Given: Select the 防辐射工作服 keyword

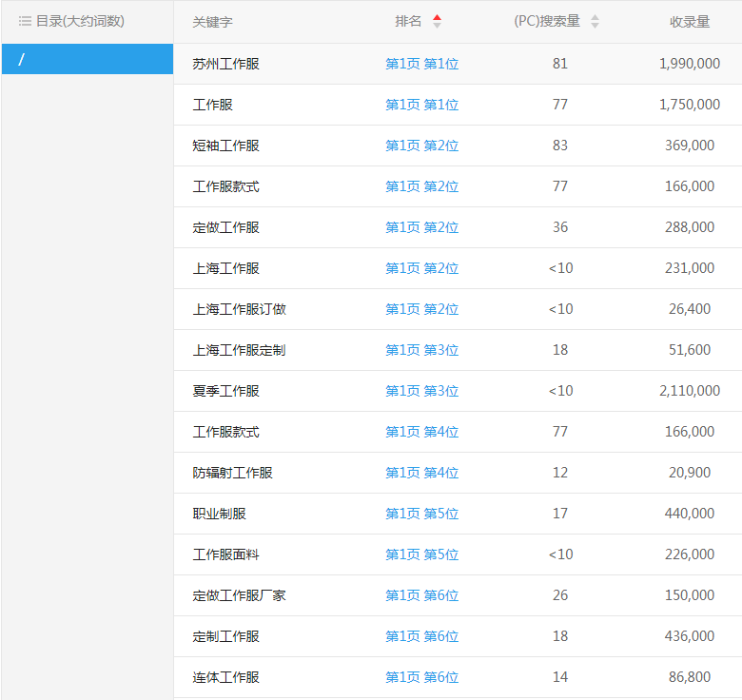Looking at the screenshot, I should tap(232, 473).
